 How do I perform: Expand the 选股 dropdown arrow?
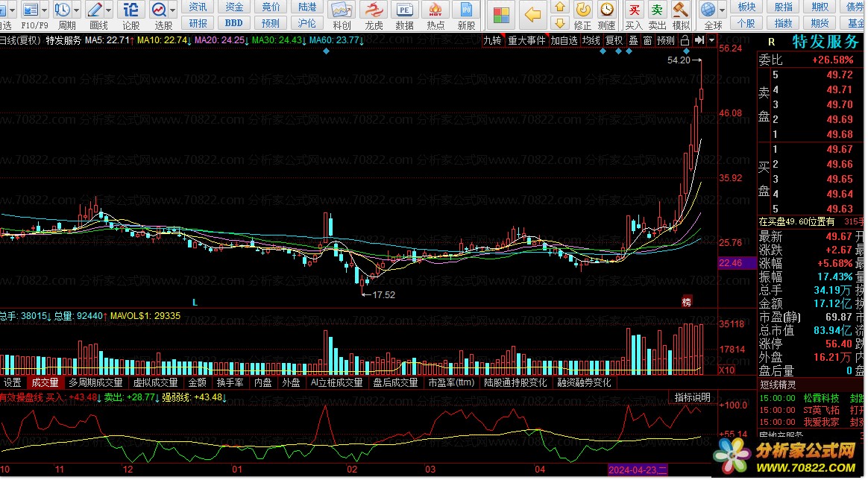[x=173, y=10]
